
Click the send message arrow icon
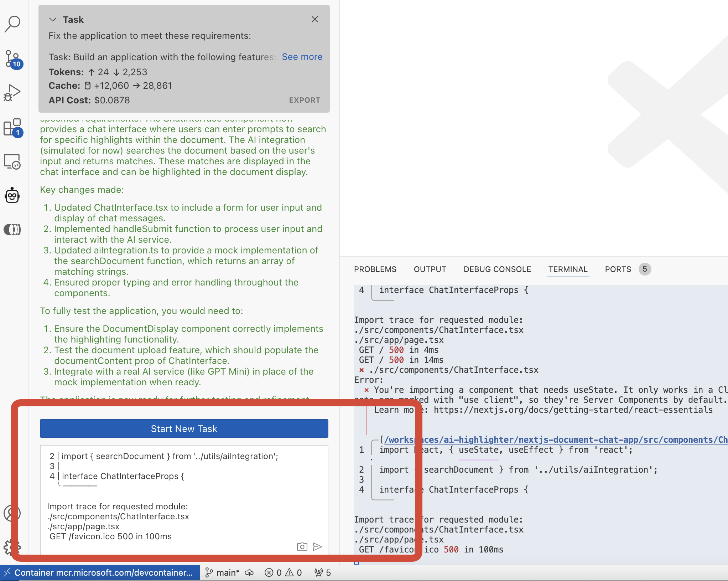pyautogui.click(x=317, y=546)
